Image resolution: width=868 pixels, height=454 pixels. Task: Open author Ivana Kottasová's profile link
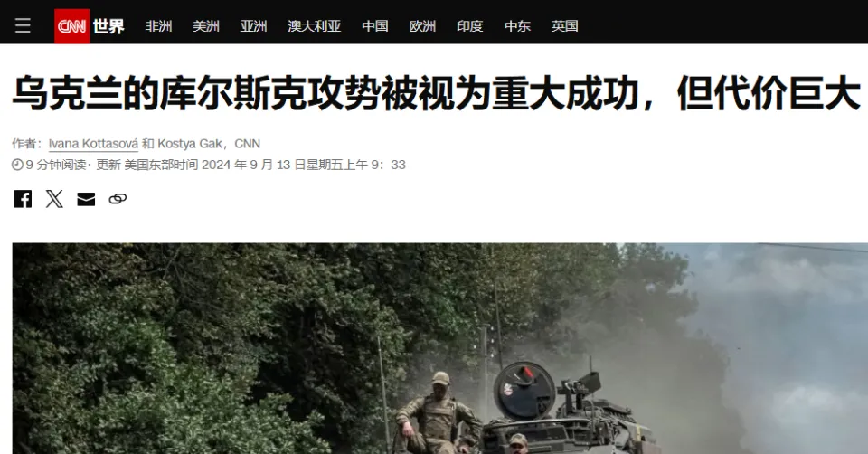click(93, 144)
